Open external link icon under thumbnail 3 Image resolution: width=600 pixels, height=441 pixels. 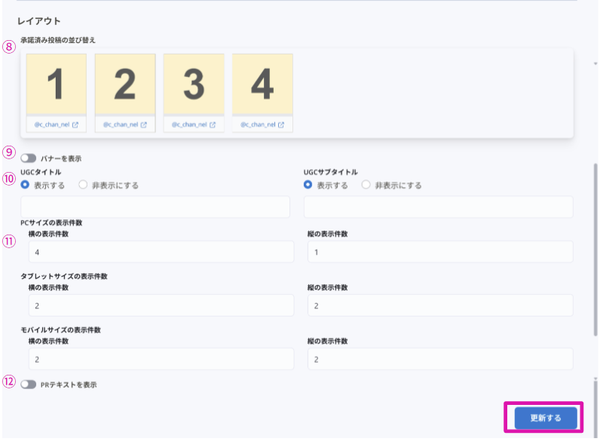pyautogui.click(x=212, y=125)
